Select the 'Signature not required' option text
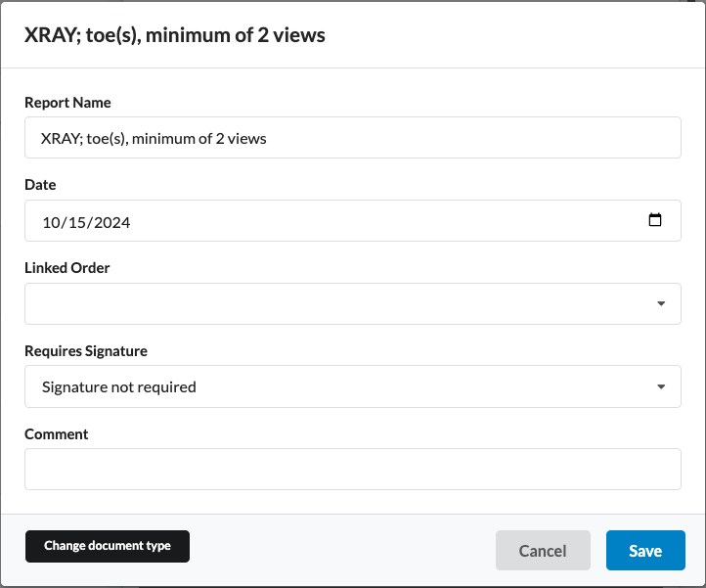Screen dimensions: 706x588 119,386
